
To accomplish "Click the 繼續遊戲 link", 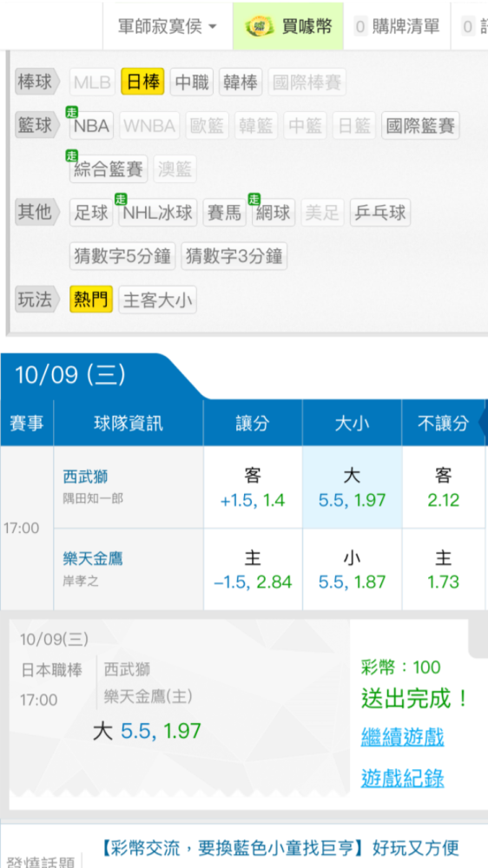I will point(403,737).
